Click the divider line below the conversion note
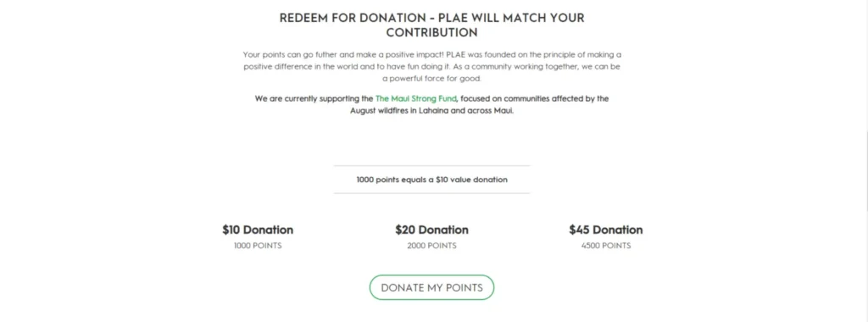 [431, 193]
